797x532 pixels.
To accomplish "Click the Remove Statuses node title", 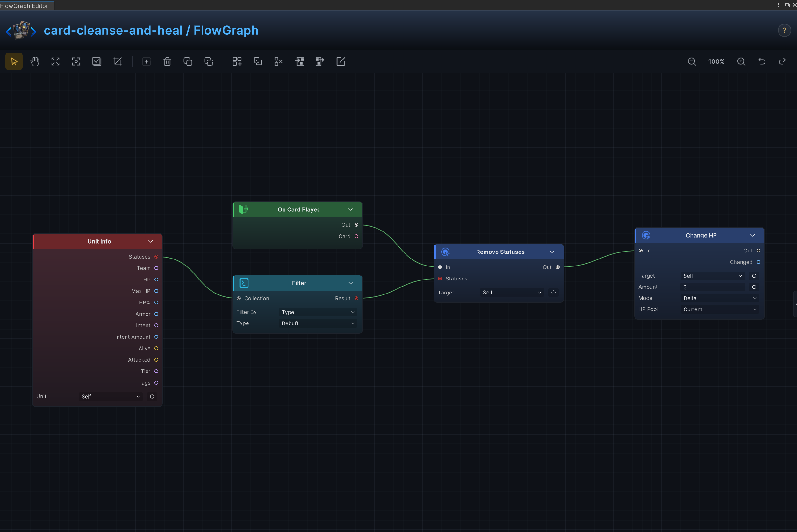I will [500, 252].
